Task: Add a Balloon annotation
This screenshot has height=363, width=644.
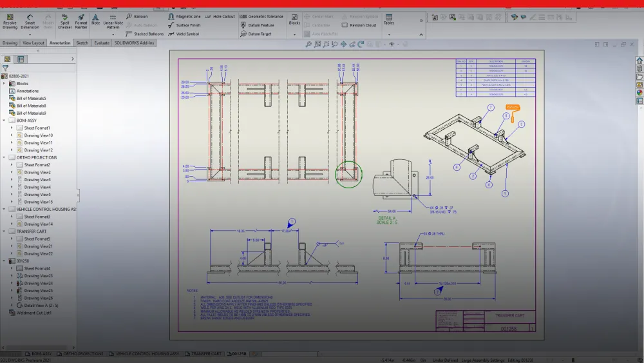Action: point(137,17)
